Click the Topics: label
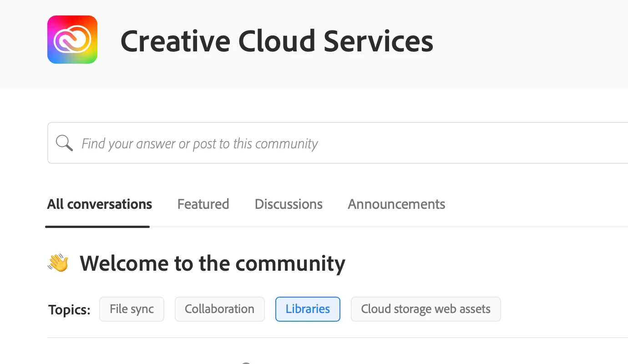 pyautogui.click(x=70, y=310)
